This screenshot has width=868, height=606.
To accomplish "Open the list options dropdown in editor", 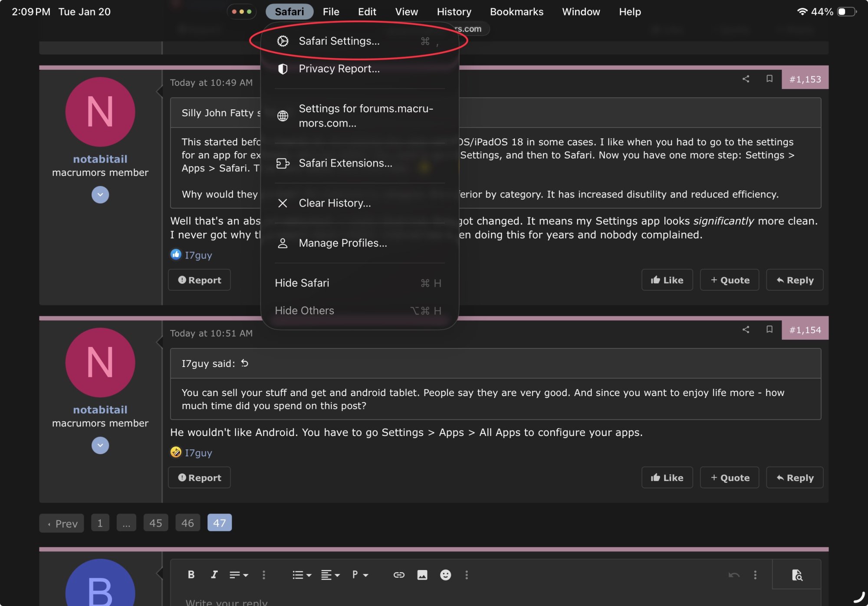I will coord(302,575).
